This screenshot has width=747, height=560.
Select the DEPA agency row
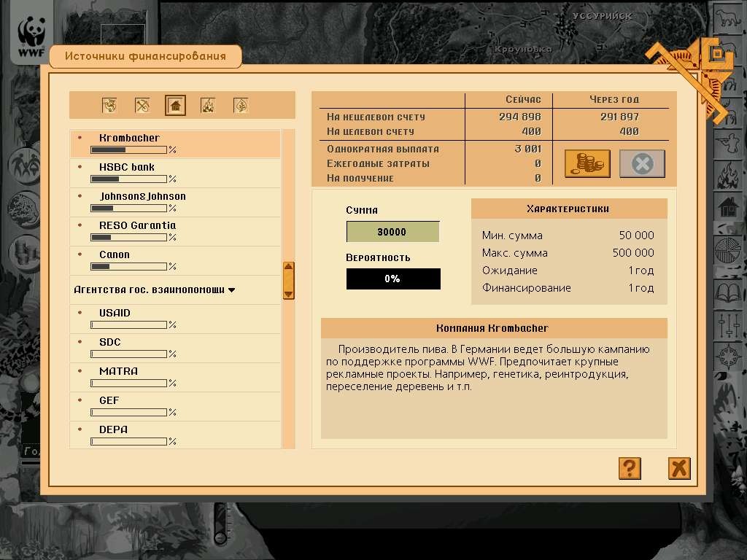coord(175,435)
